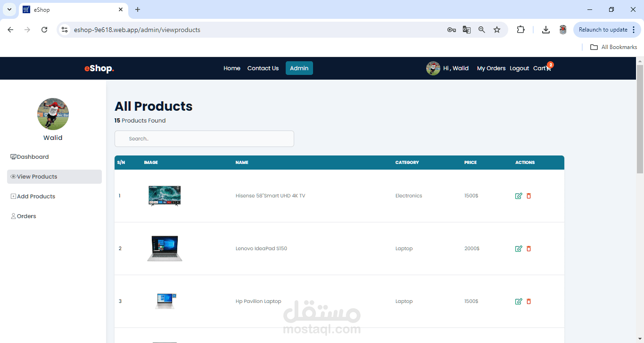644x343 pixels.
Task: Open the Chrome three-dot menu
Action: (x=634, y=30)
